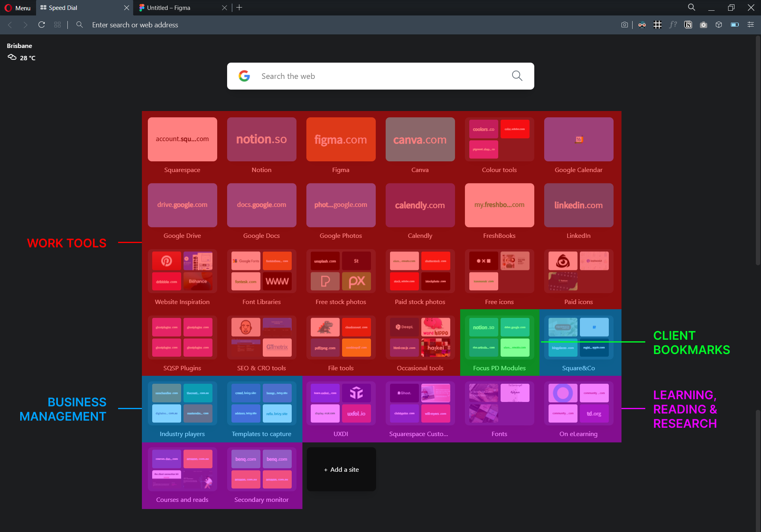Open the Website Inspiration folder
Image resolution: width=761 pixels, height=532 pixels.
pos(182,271)
